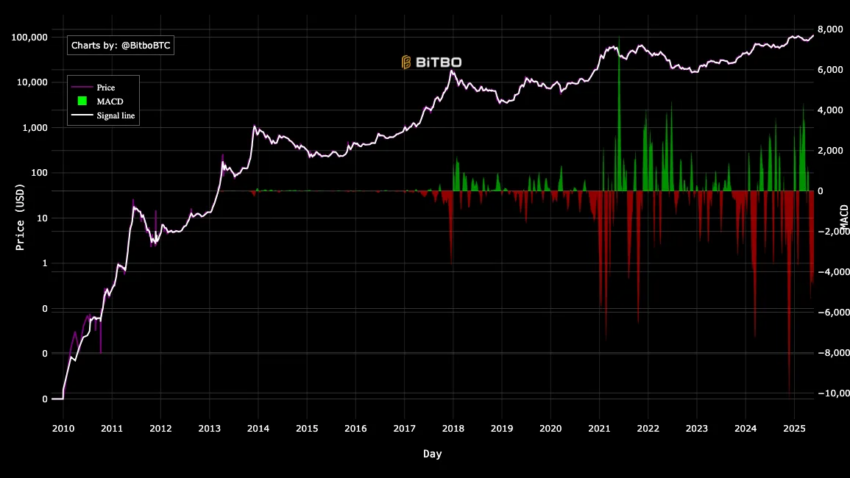The image size is (850, 478).
Task: Click the 100,000 price axis label
Action: pos(29,37)
